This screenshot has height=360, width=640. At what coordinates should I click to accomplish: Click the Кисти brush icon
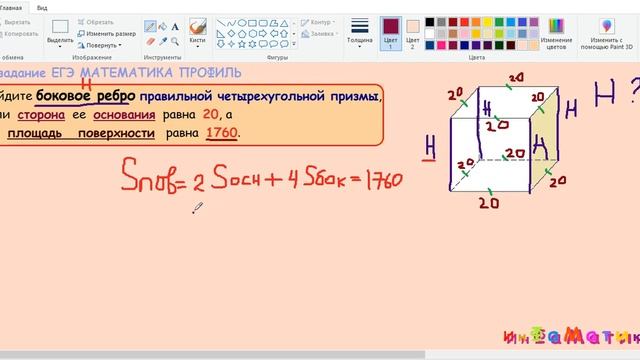(x=198, y=27)
